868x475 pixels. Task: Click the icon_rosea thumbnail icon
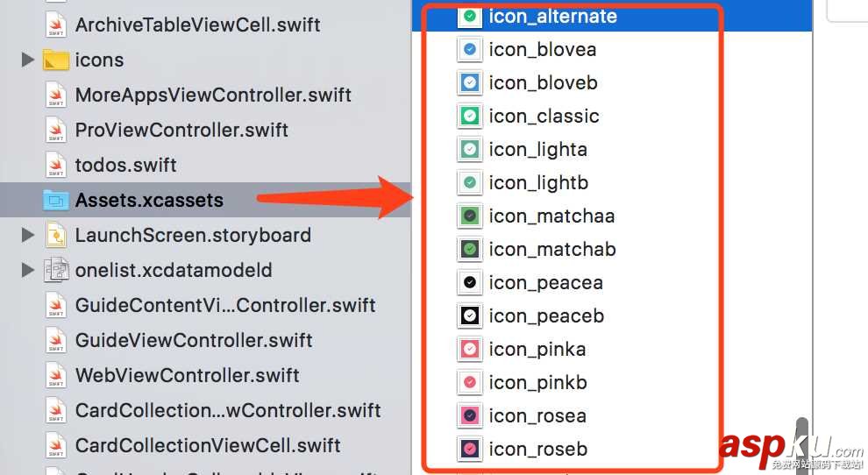pos(470,416)
